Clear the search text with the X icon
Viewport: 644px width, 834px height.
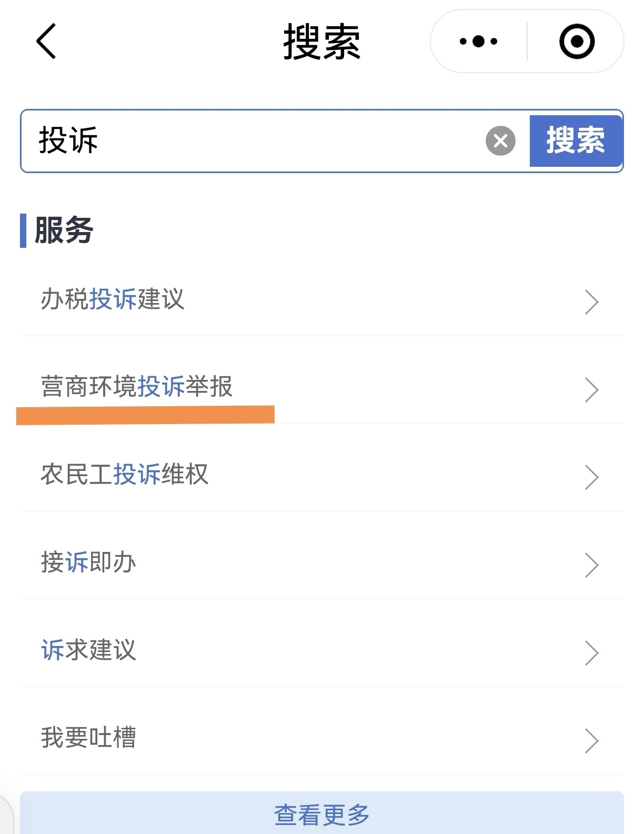tap(500, 140)
